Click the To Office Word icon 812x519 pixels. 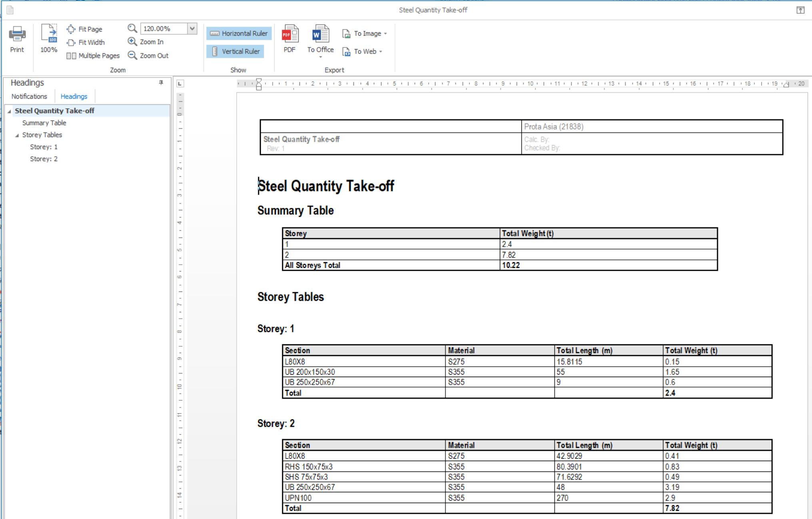[320, 34]
